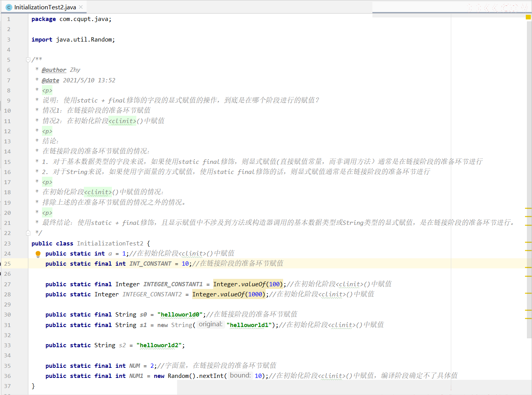Click the 'bound:' parameter hint

[240, 375]
